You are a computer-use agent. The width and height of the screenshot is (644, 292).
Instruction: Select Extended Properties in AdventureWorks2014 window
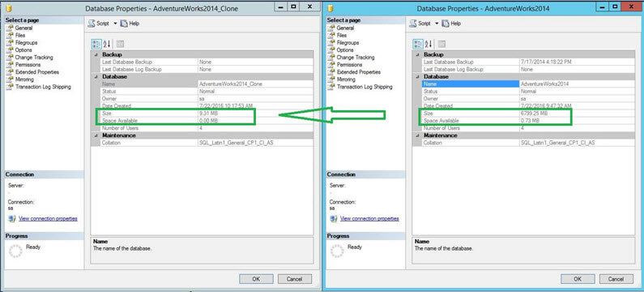click(358, 72)
